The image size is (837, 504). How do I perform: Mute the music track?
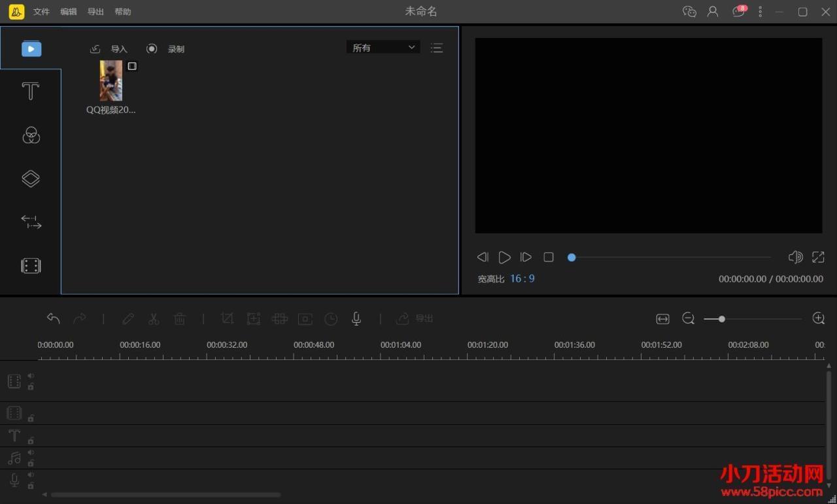tap(31, 452)
